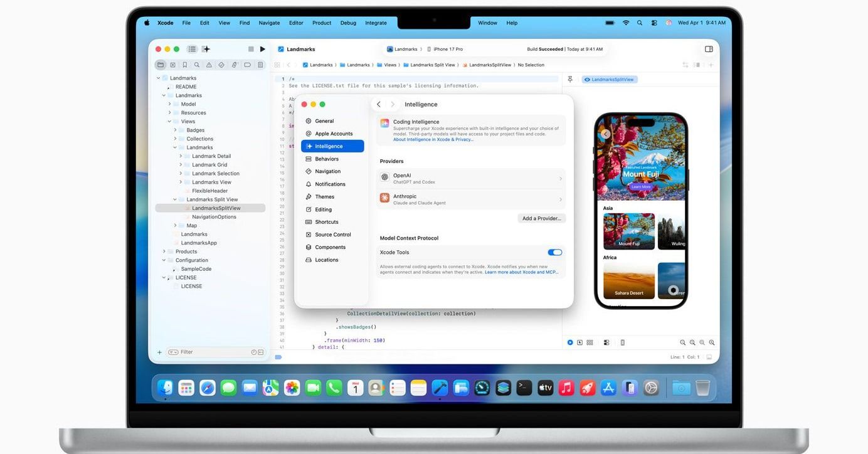This screenshot has height=454, width=868.
Task: Expand the Map group
Action: [175, 226]
